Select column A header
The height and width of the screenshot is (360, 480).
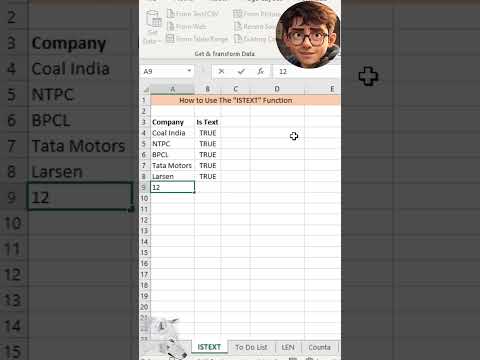[172, 89]
